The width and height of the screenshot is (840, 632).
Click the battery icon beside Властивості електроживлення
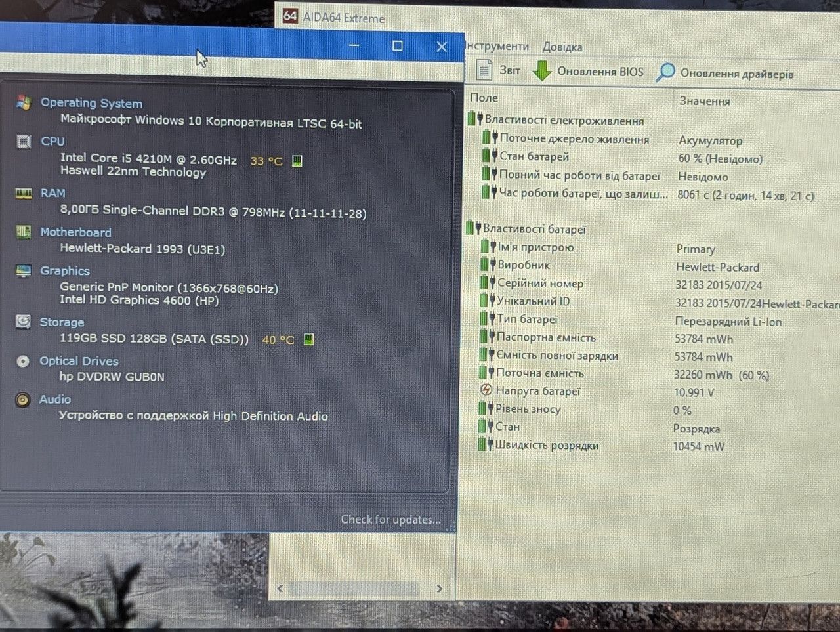(x=475, y=119)
